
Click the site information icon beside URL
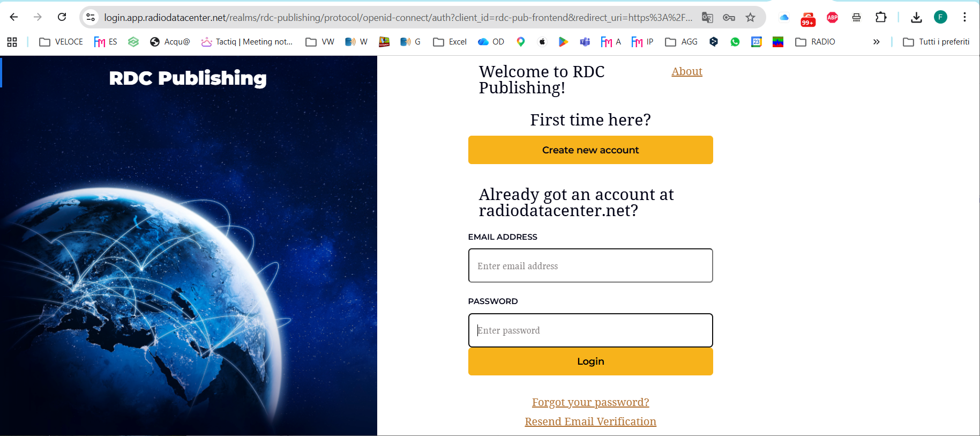point(91,18)
